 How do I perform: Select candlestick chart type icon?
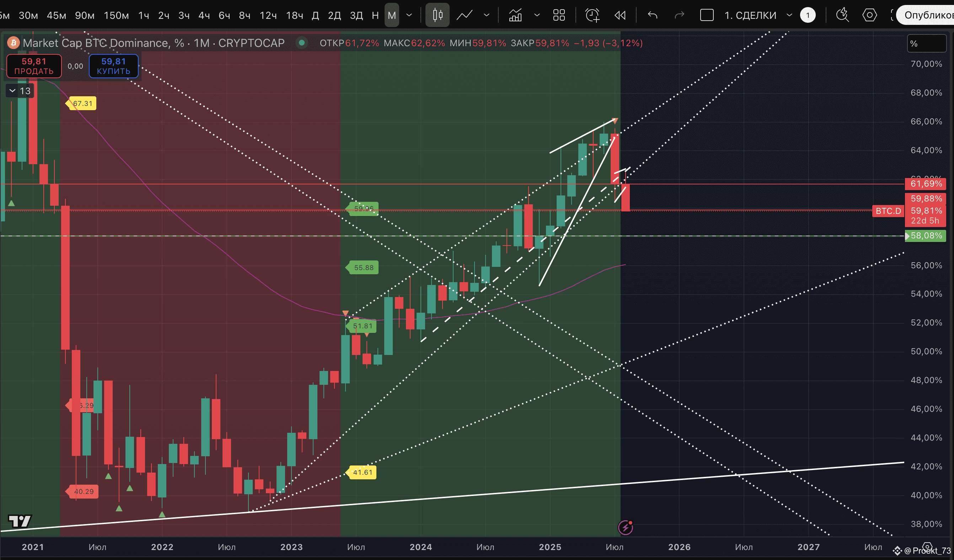tap(437, 15)
